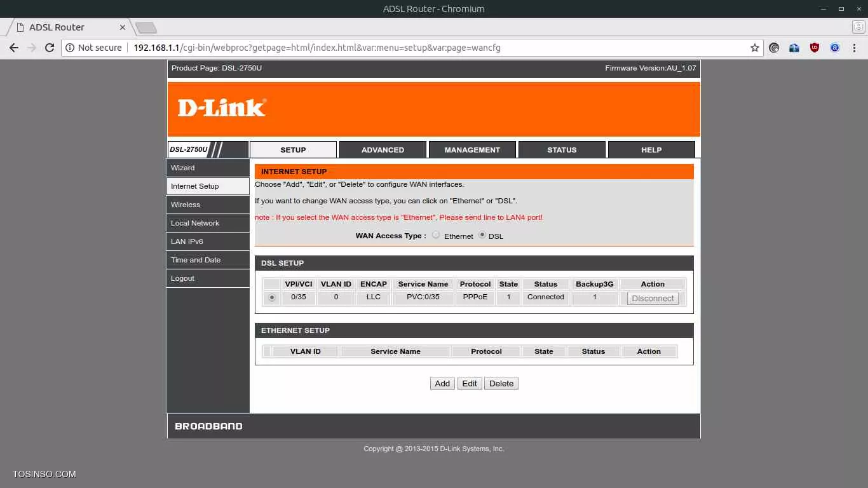Click the D-Link logo
Viewport: 868px width, 488px height.
222,107
